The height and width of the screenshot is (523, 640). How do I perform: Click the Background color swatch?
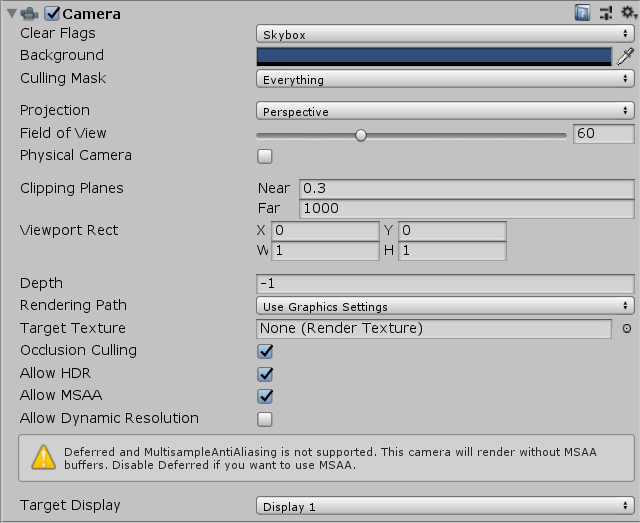(433, 56)
